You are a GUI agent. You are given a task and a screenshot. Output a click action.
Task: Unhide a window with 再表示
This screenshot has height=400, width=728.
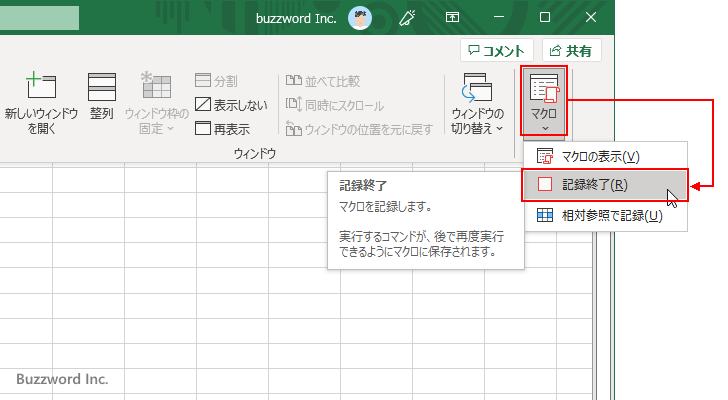point(222,129)
